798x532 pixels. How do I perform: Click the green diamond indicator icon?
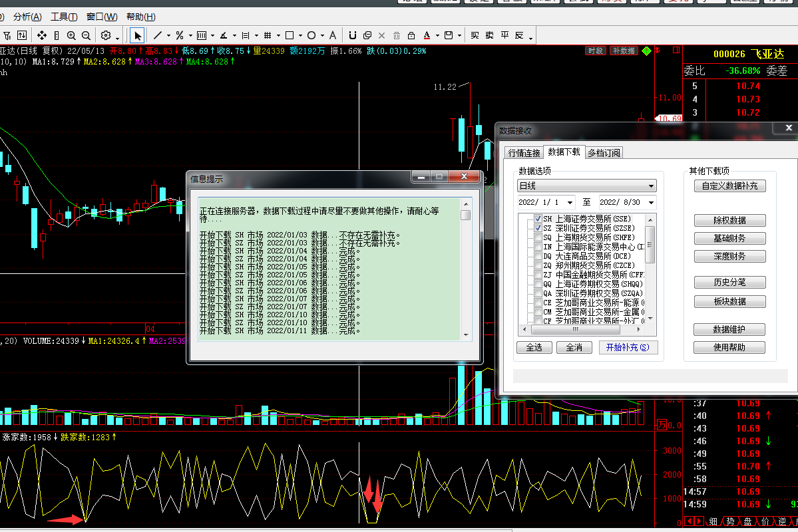pyautogui.click(x=646, y=51)
